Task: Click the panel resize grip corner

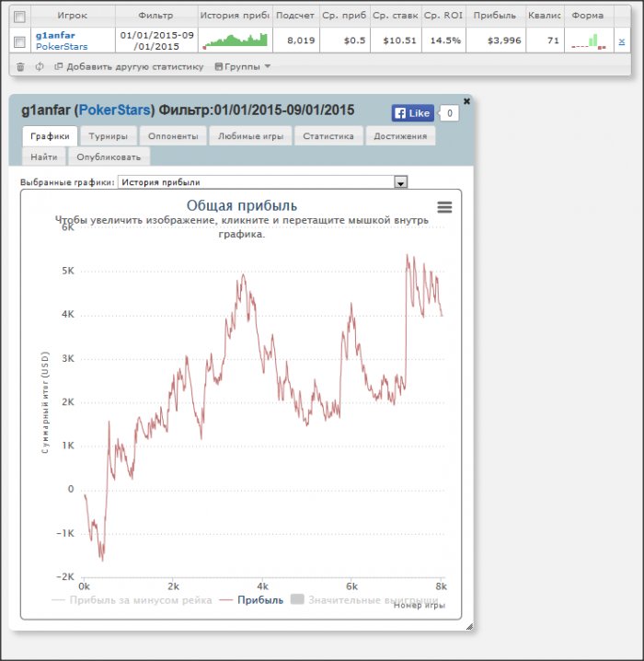Action: coord(469,626)
